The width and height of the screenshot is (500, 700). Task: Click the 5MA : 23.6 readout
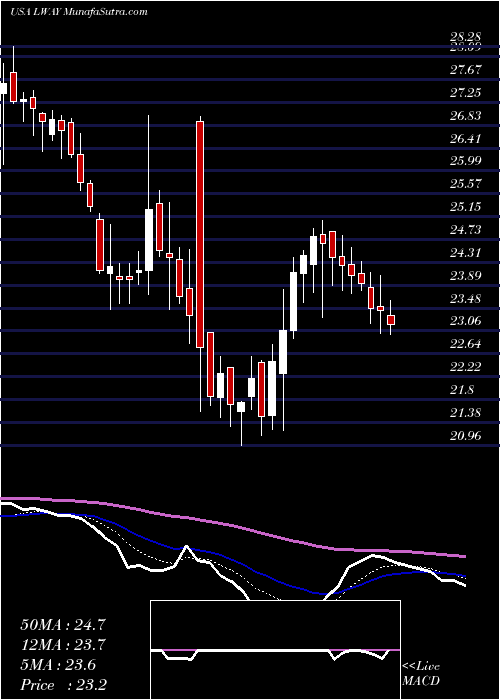pos(58,665)
